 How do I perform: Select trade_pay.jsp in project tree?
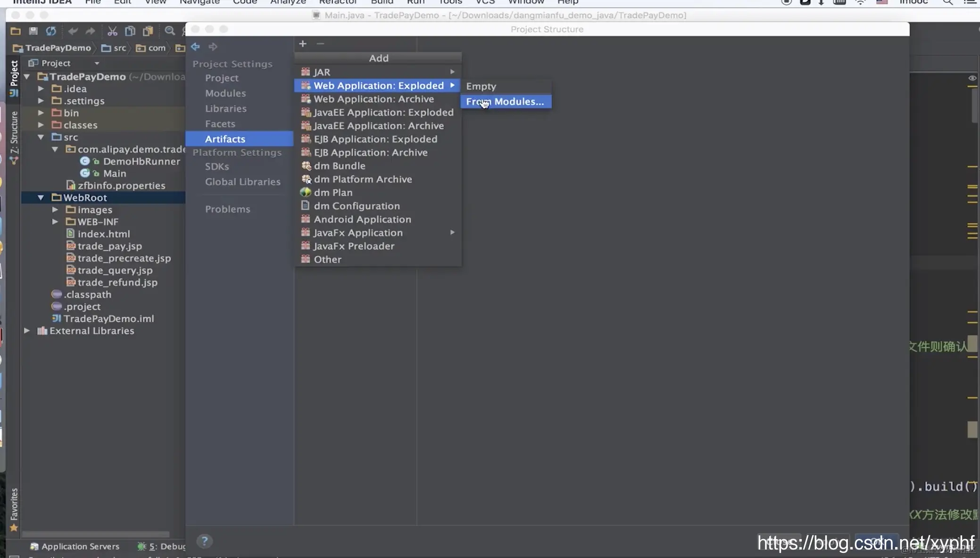tap(109, 246)
